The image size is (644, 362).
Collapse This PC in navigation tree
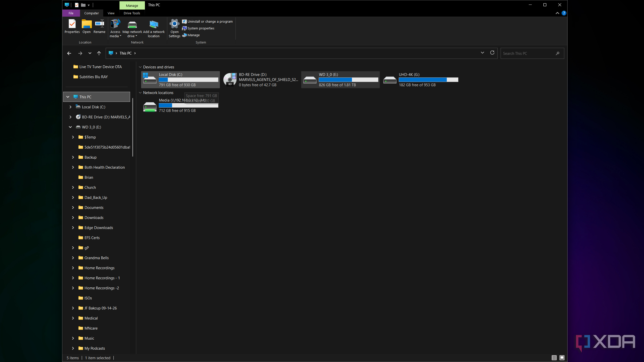pyautogui.click(x=68, y=97)
